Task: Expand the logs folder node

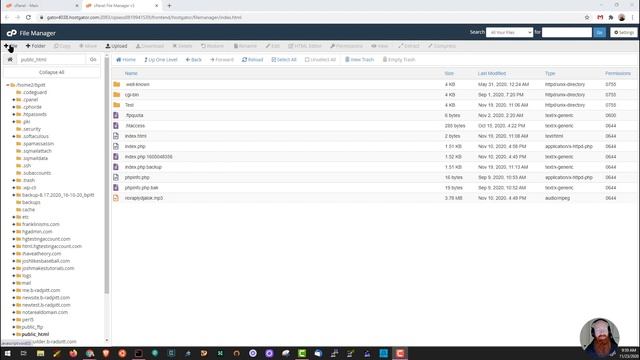Action: [x=14, y=276]
